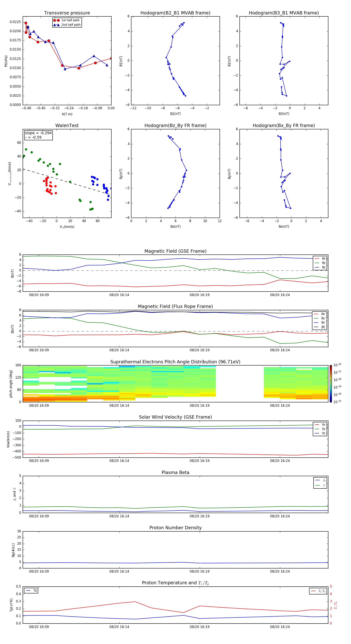Click the By legend entry in GSE panel

(320, 263)
